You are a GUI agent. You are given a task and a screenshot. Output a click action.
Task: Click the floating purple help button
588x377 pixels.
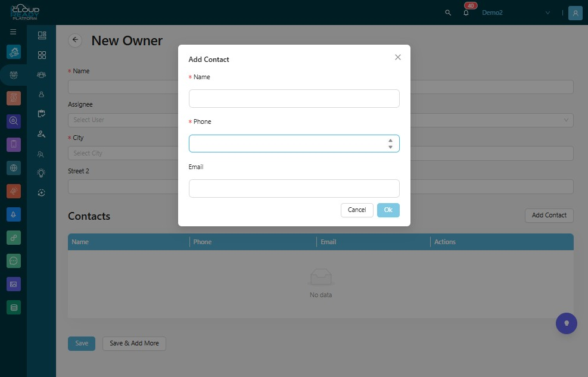tap(566, 323)
